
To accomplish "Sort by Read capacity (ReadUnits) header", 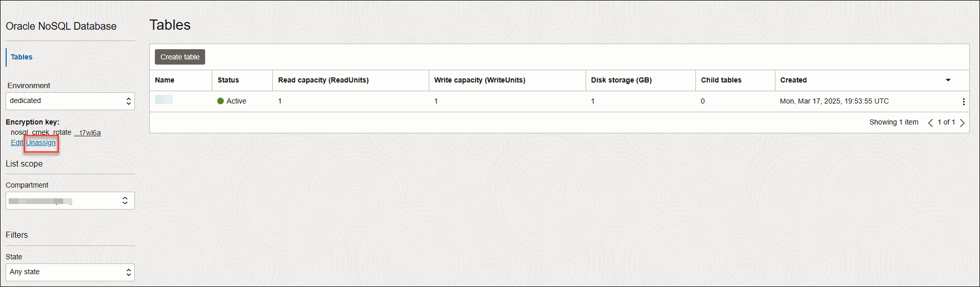I will [323, 80].
